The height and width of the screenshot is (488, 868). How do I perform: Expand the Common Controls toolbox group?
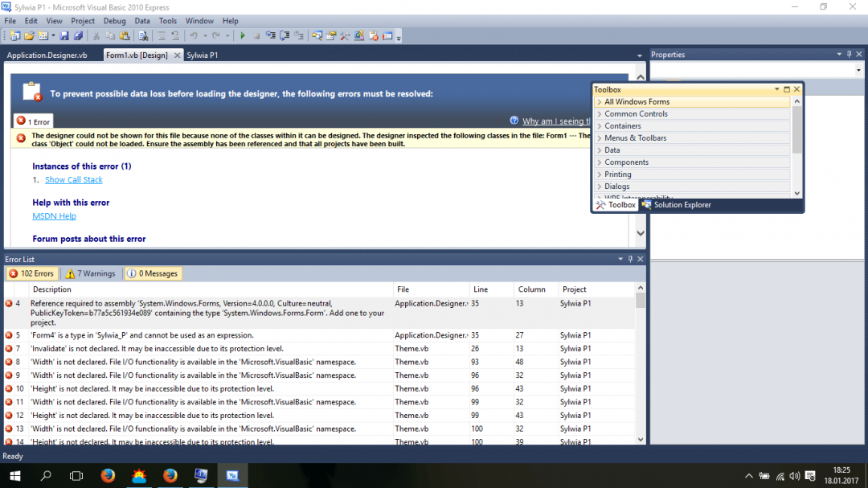(636, 114)
